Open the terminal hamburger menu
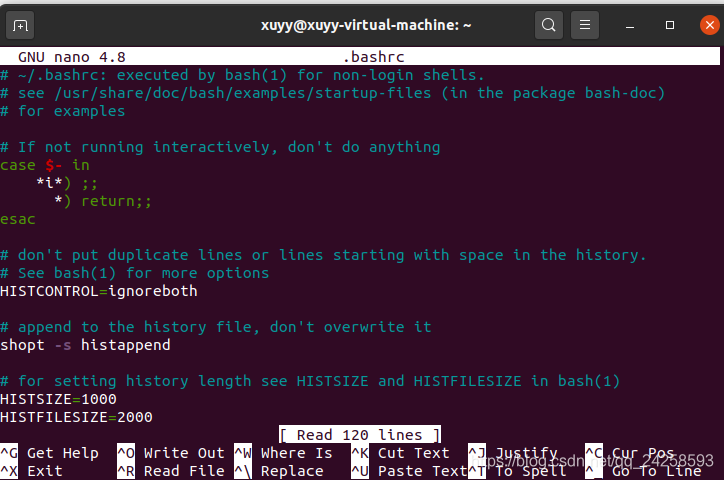 (585, 25)
